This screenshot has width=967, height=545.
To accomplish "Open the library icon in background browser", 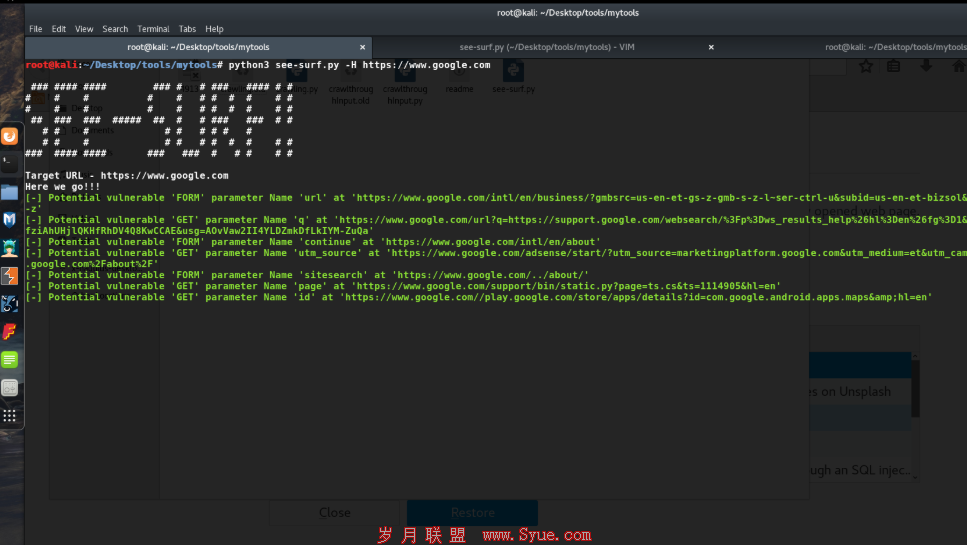I will point(894,66).
